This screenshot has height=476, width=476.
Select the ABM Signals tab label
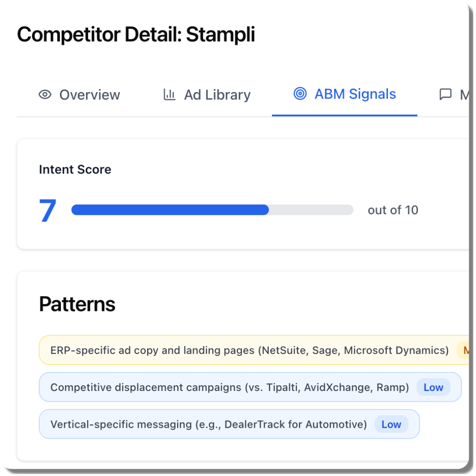click(x=355, y=94)
